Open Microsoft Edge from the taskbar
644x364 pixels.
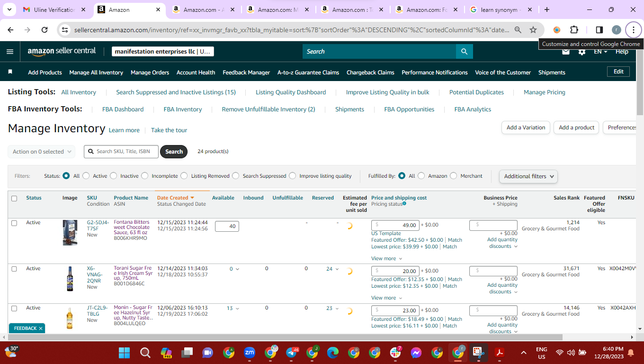(x=333, y=353)
